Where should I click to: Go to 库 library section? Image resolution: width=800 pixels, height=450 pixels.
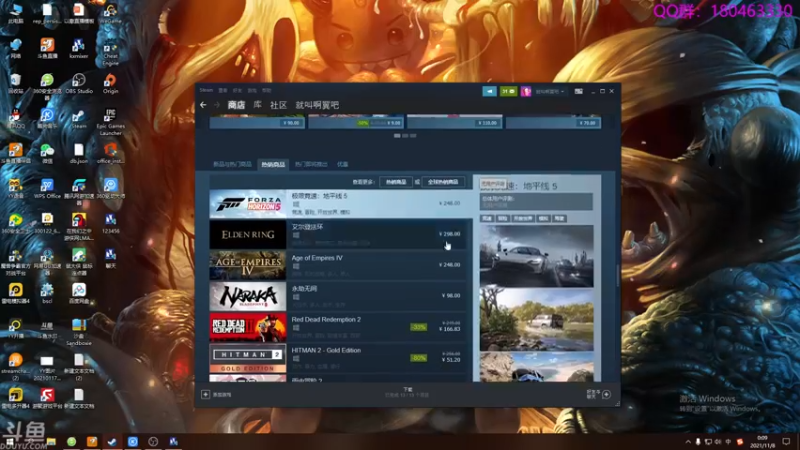258,105
